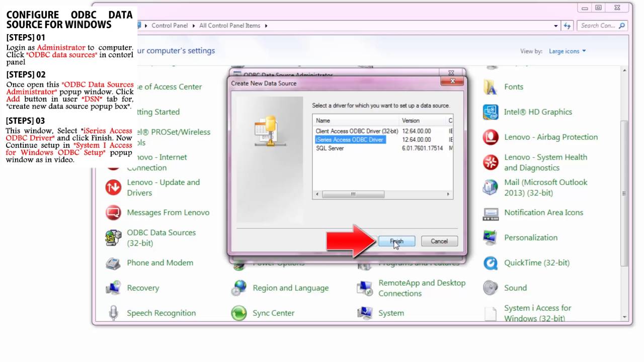Click the Fonts link text
The image size is (644, 362).
click(x=514, y=87)
